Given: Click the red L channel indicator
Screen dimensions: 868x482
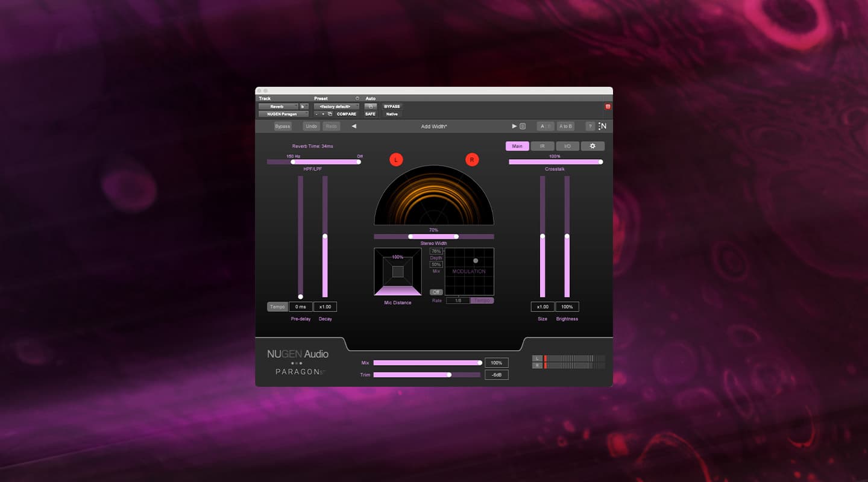Looking at the screenshot, I should (395, 160).
